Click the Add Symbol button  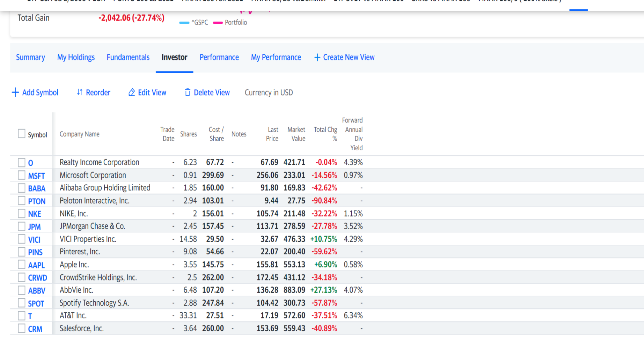[35, 92]
